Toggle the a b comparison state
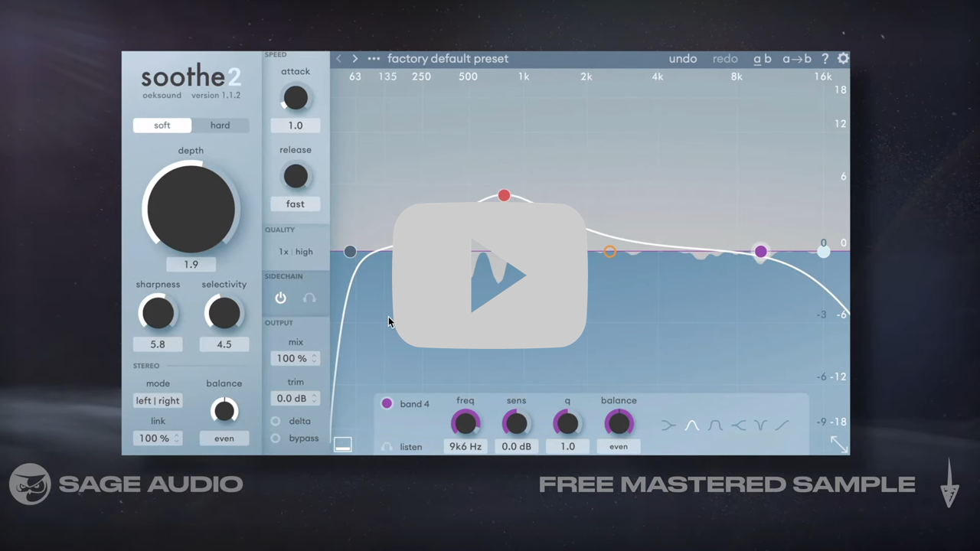The width and height of the screenshot is (980, 551). pyautogui.click(x=763, y=59)
